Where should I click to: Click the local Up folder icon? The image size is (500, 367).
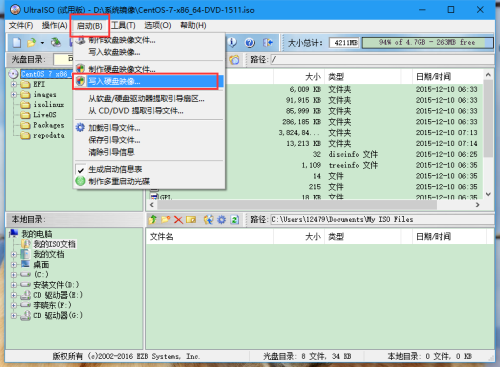153,220
